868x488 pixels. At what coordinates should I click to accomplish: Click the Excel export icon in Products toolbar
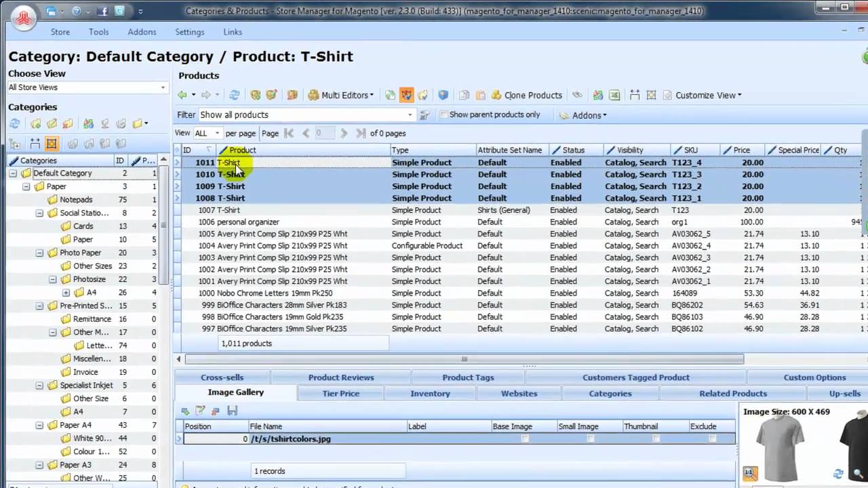tap(614, 96)
